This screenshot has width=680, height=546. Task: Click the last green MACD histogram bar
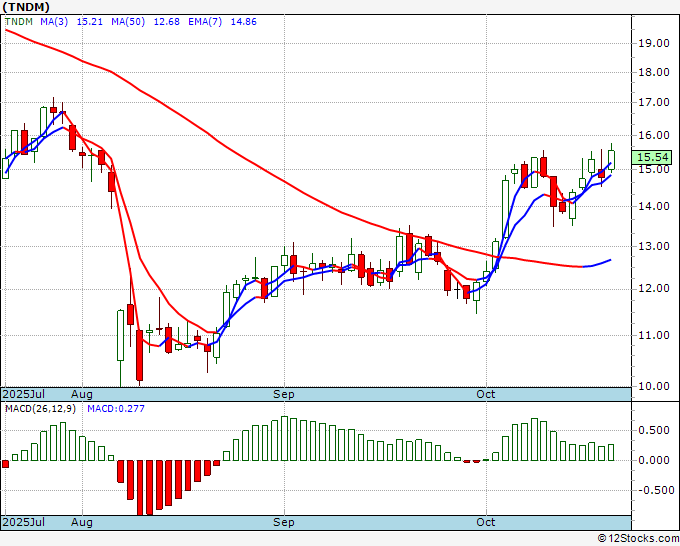click(x=611, y=452)
